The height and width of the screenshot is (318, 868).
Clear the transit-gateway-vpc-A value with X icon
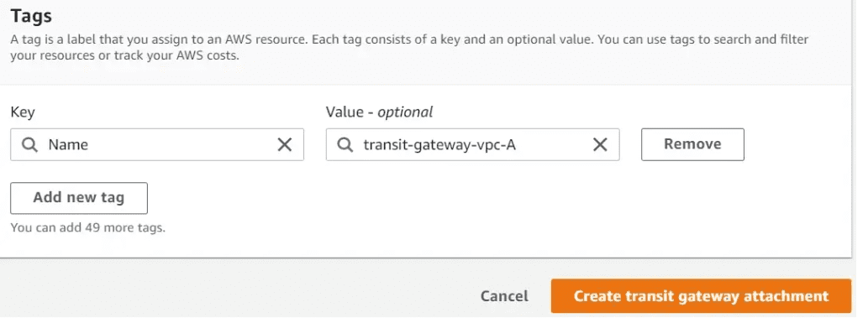click(600, 145)
